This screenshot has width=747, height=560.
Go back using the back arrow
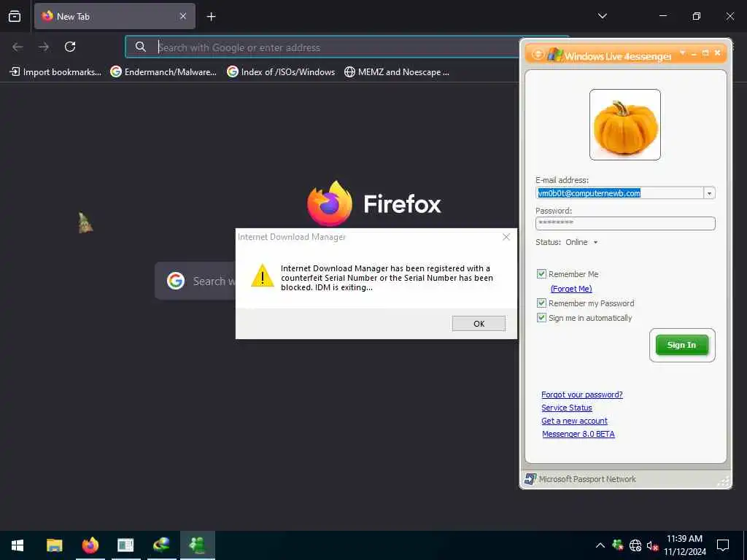(x=18, y=47)
